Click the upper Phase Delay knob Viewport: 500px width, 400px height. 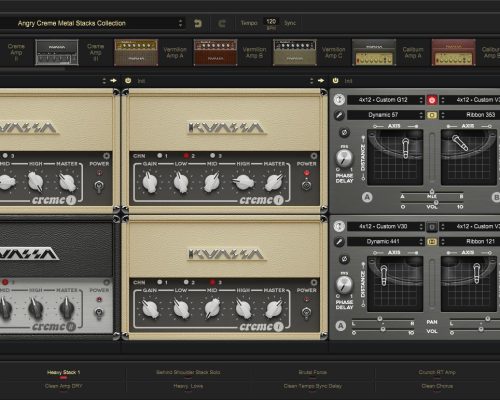344,159
